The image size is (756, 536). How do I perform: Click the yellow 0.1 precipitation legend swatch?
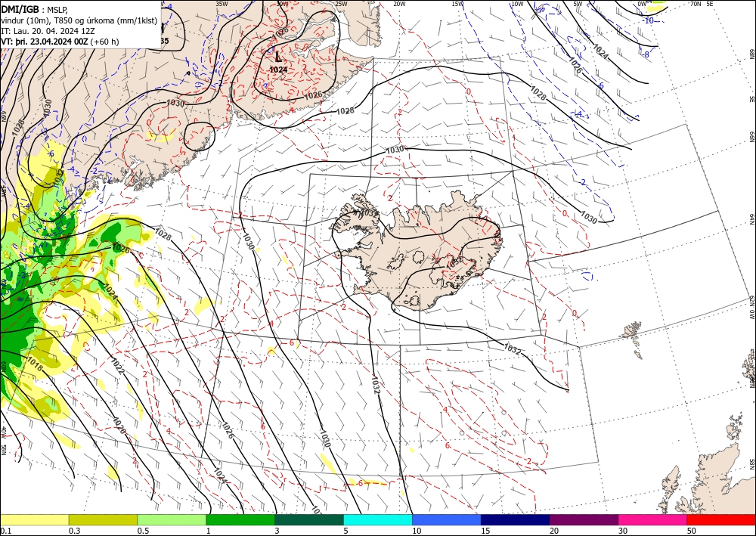(34, 519)
